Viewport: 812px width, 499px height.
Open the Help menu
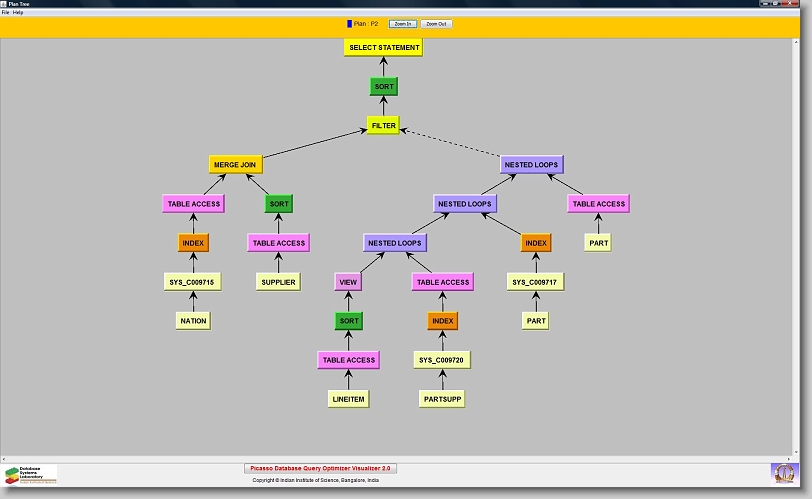(18, 12)
